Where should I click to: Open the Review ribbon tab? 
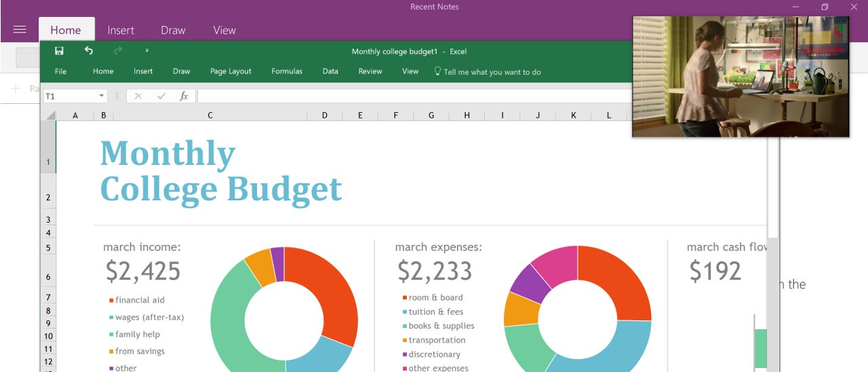[370, 71]
